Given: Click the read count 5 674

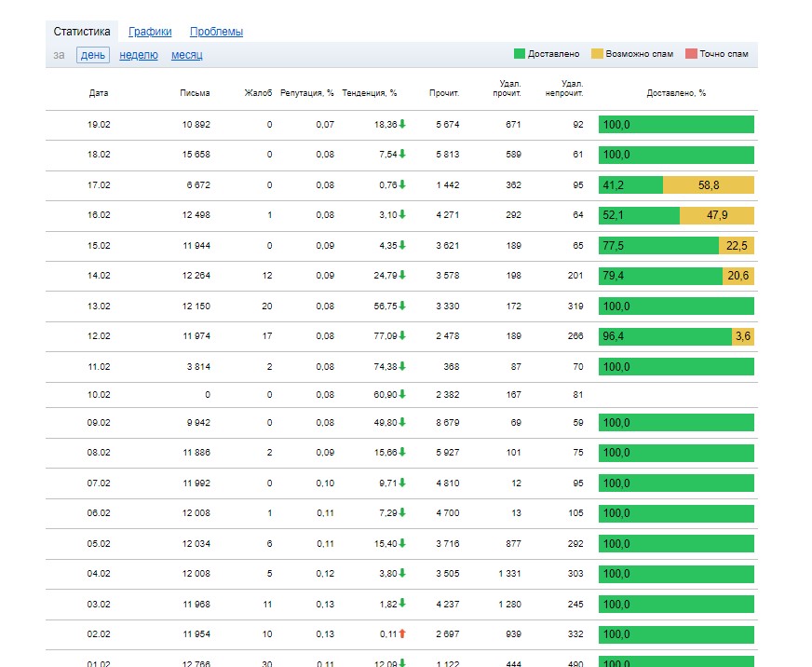Looking at the screenshot, I should pyautogui.click(x=447, y=125).
